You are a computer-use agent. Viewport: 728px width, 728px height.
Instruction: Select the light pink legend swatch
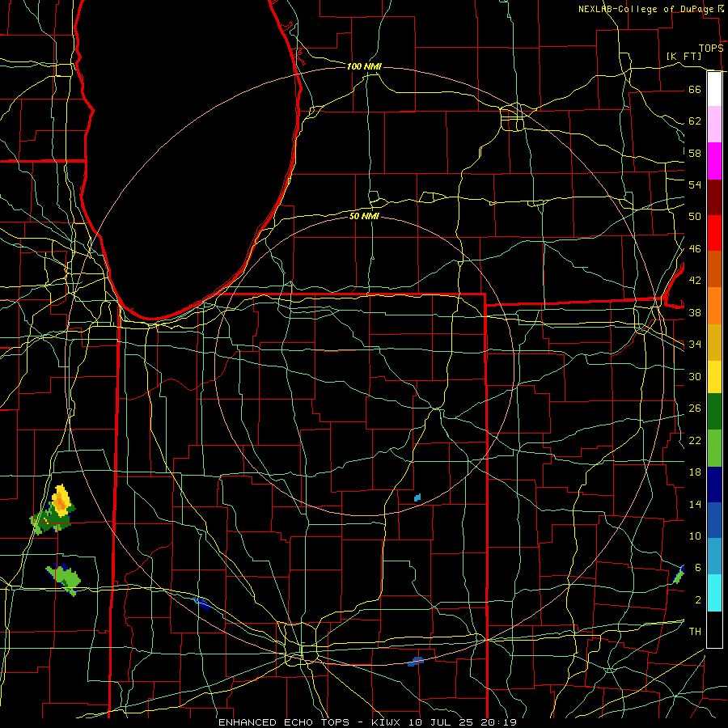coord(714,124)
